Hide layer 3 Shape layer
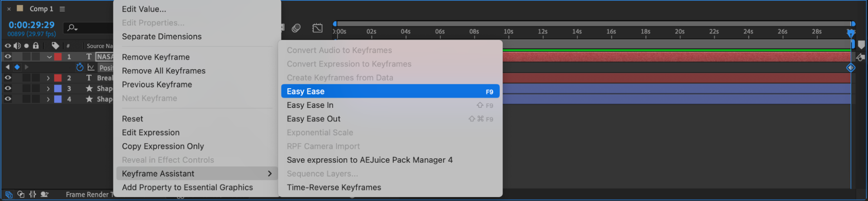The width and height of the screenshot is (868, 201). tap(8, 88)
